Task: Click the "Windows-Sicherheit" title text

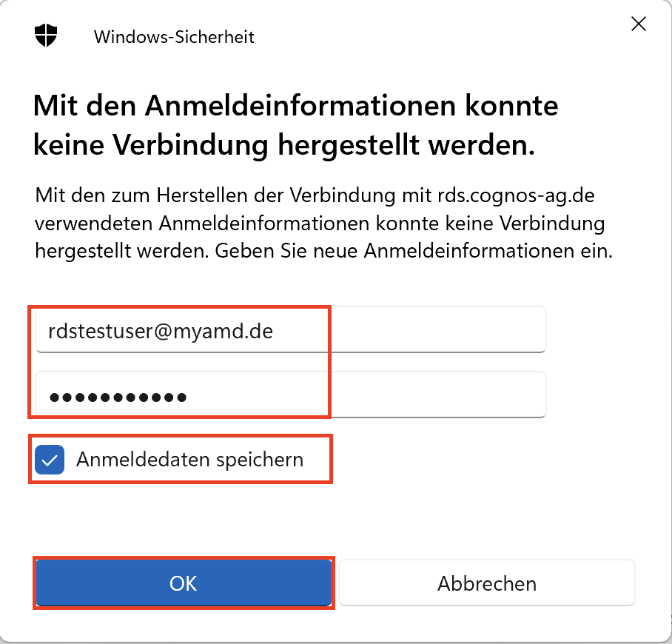Action: point(174,36)
